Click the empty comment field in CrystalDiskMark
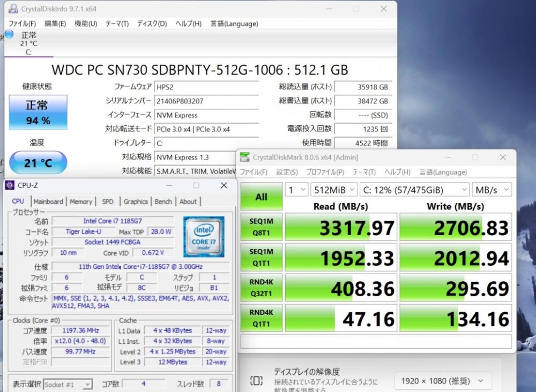This screenshot has height=392, width=536. tap(376, 341)
